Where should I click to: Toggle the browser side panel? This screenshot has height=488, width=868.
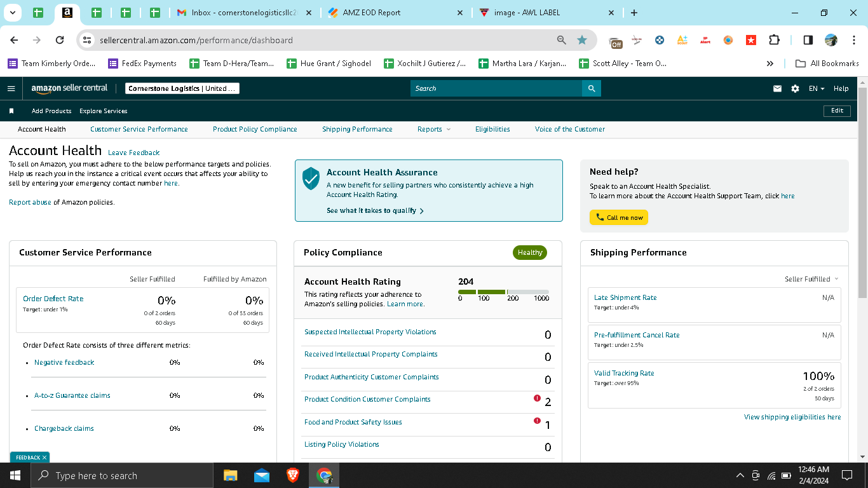point(808,40)
